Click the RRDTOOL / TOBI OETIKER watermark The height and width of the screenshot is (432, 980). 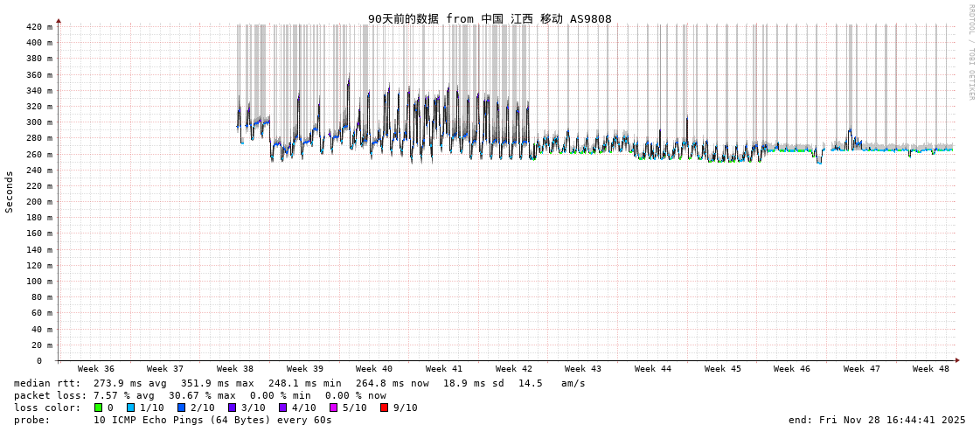coord(970,52)
